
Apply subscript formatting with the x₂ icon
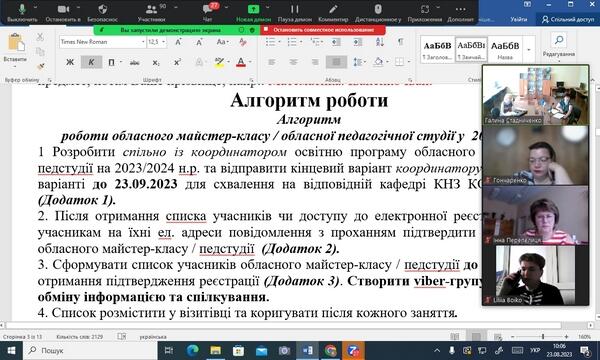point(156,62)
